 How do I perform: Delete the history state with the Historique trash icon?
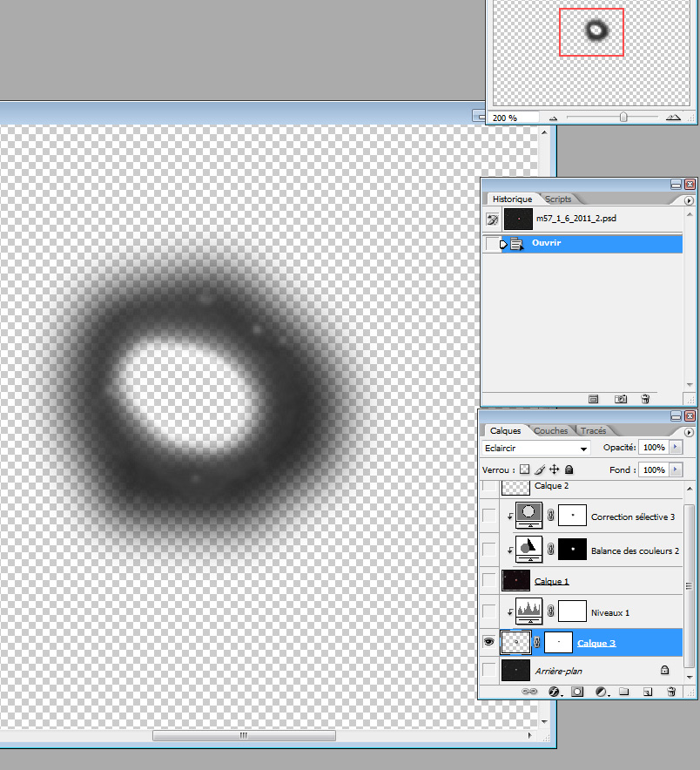tap(645, 399)
